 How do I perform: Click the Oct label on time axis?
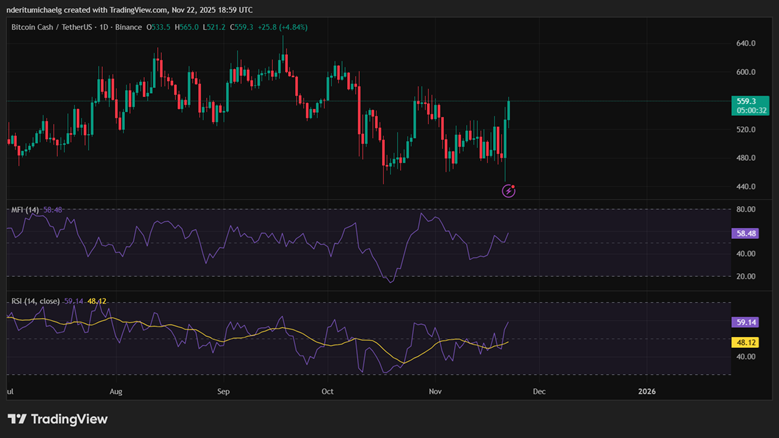click(328, 391)
